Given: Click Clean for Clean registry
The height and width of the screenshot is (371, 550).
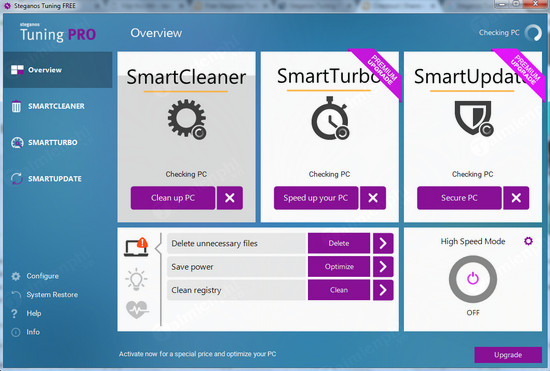Looking at the screenshot, I should [339, 290].
